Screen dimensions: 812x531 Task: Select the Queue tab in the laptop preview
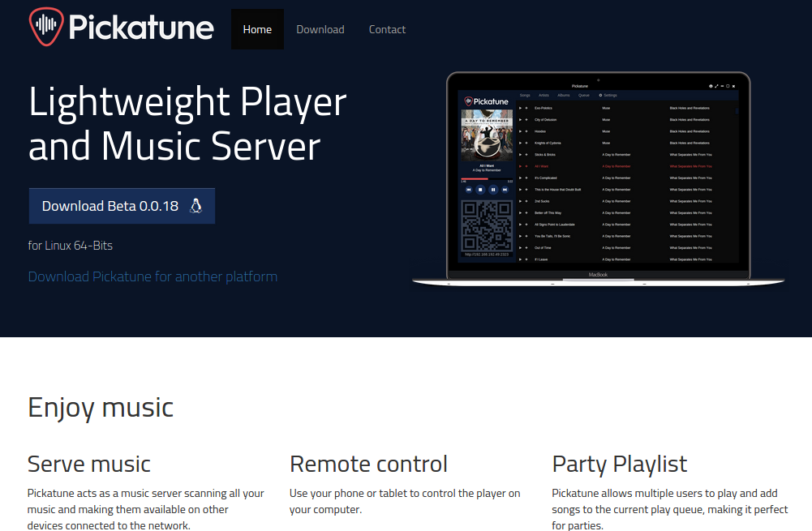[x=583, y=95]
